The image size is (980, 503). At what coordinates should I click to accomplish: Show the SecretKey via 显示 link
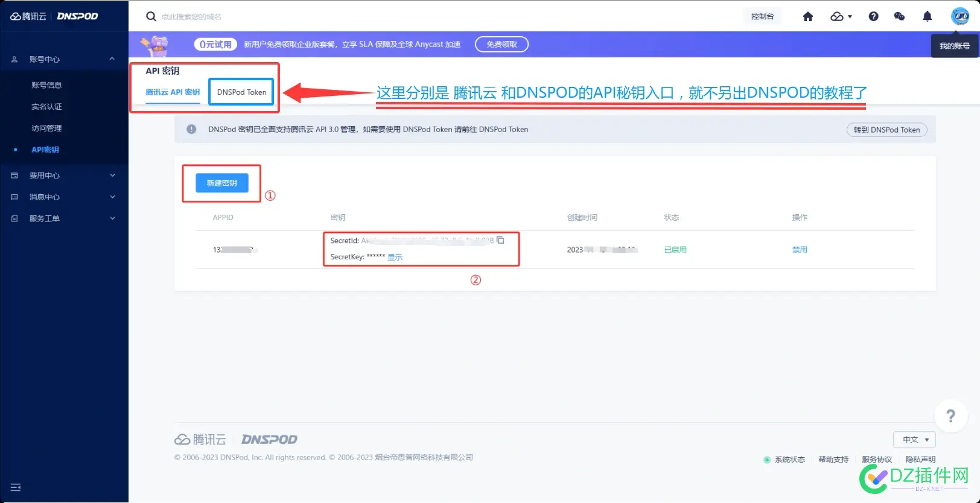point(395,257)
